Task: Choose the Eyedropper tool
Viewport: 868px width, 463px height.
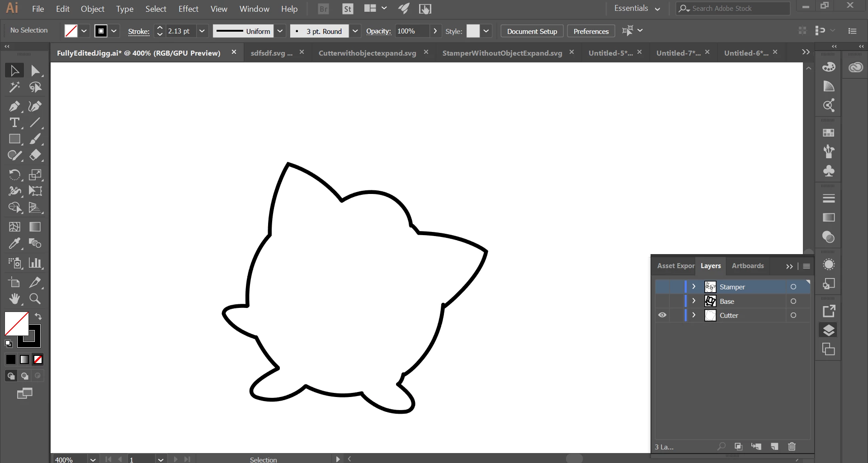Action: coord(14,243)
